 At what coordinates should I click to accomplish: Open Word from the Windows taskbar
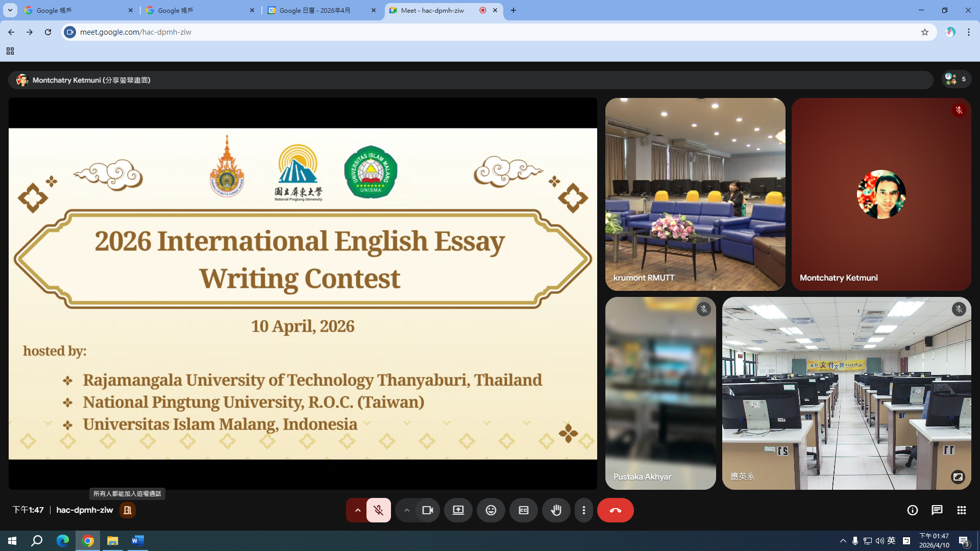tap(137, 540)
